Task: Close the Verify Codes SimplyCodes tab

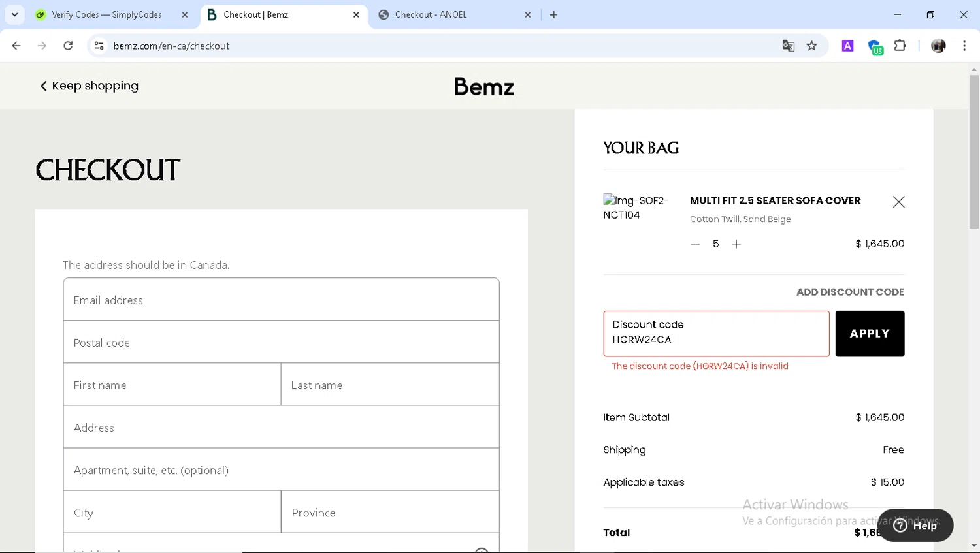Action: pyautogui.click(x=185, y=14)
